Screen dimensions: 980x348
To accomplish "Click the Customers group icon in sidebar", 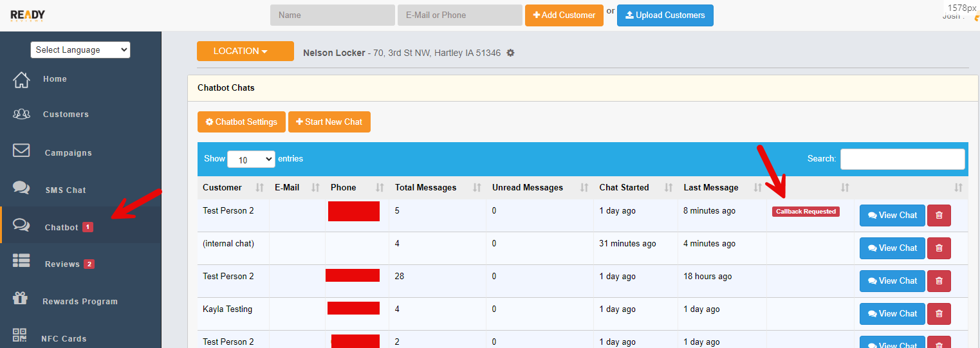I will point(21,114).
